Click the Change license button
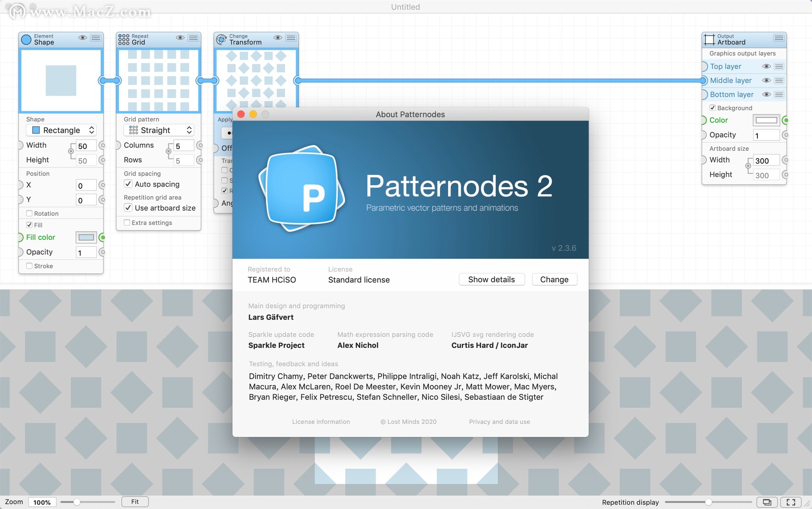 coord(554,279)
